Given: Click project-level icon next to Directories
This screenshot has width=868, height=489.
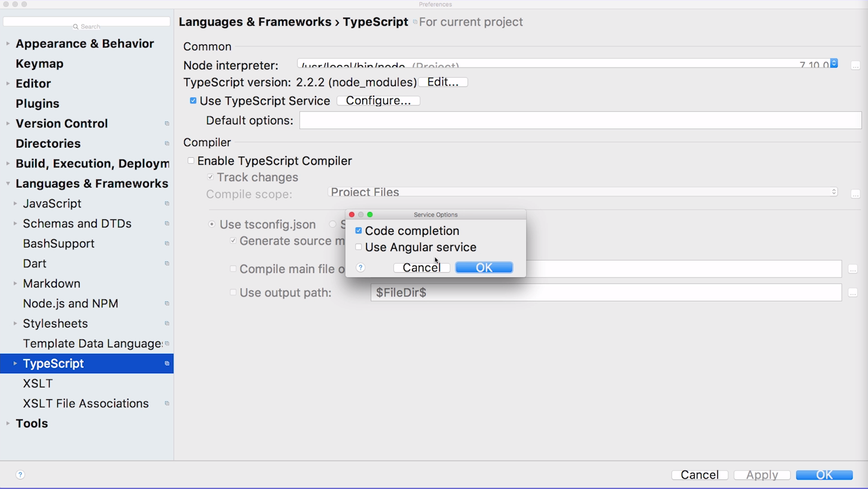Looking at the screenshot, I should pyautogui.click(x=167, y=144).
